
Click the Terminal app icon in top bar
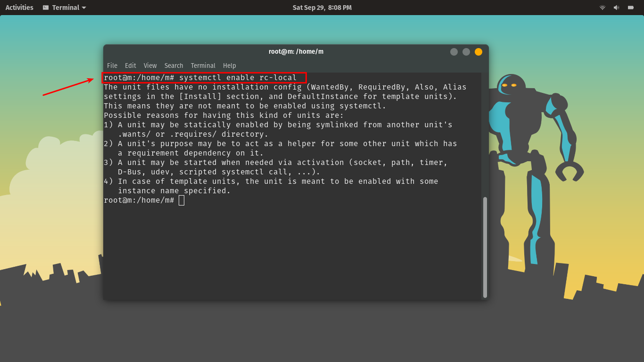point(46,8)
